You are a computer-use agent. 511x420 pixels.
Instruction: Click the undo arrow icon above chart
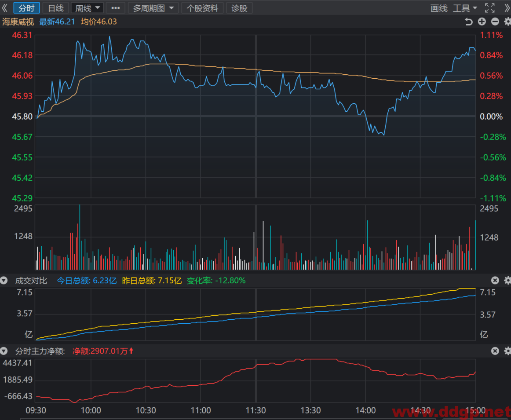tap(468, 22)
